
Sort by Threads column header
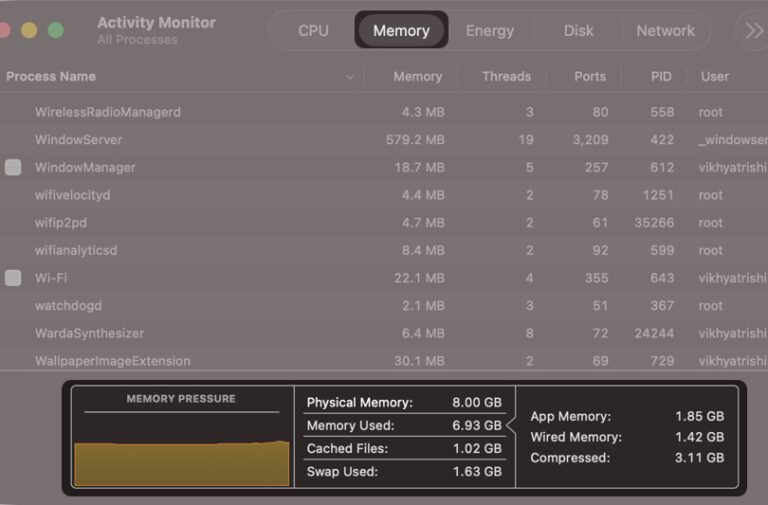[507, 77]
